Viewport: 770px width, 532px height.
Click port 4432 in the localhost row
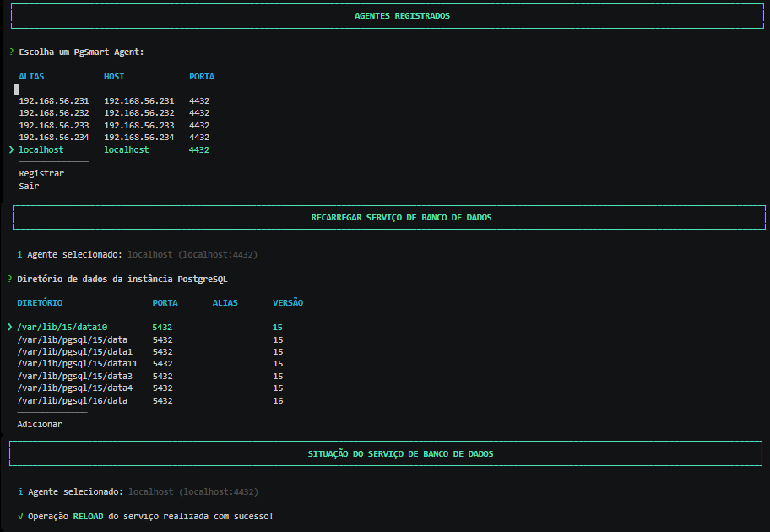point(199,149)
